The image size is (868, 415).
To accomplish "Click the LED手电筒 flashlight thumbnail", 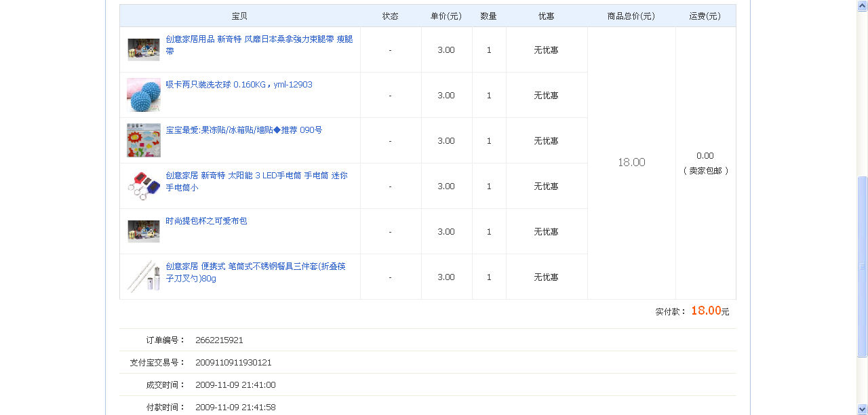I will click(x=144, y=186).
